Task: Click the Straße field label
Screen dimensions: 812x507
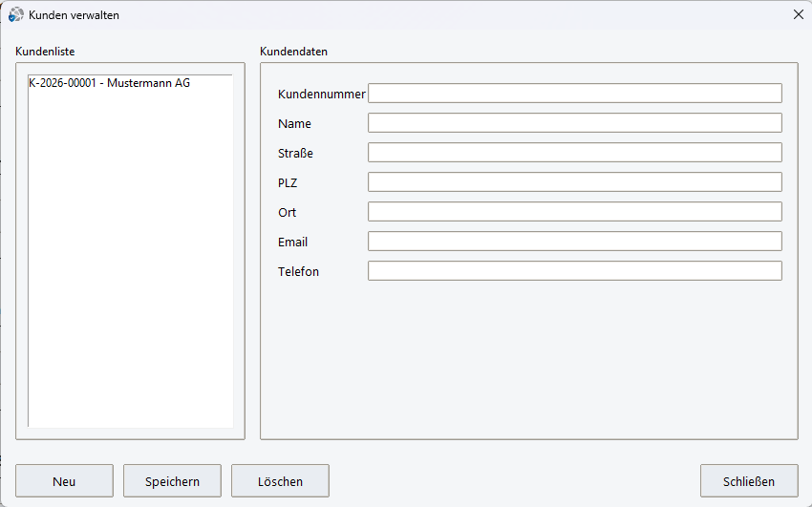Action: [295, 153]
